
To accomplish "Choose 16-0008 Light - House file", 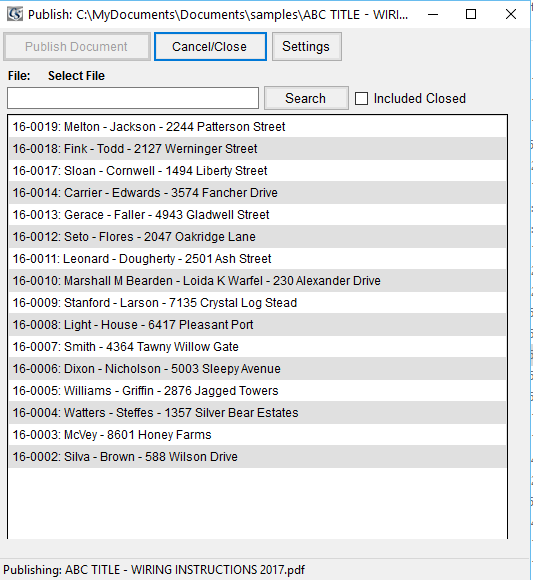I will click(x=257, y=325).
